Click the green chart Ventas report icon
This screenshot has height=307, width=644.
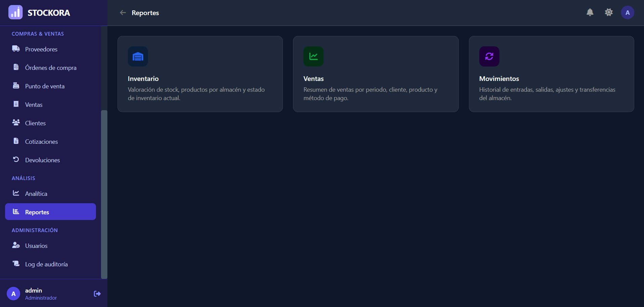313,56
